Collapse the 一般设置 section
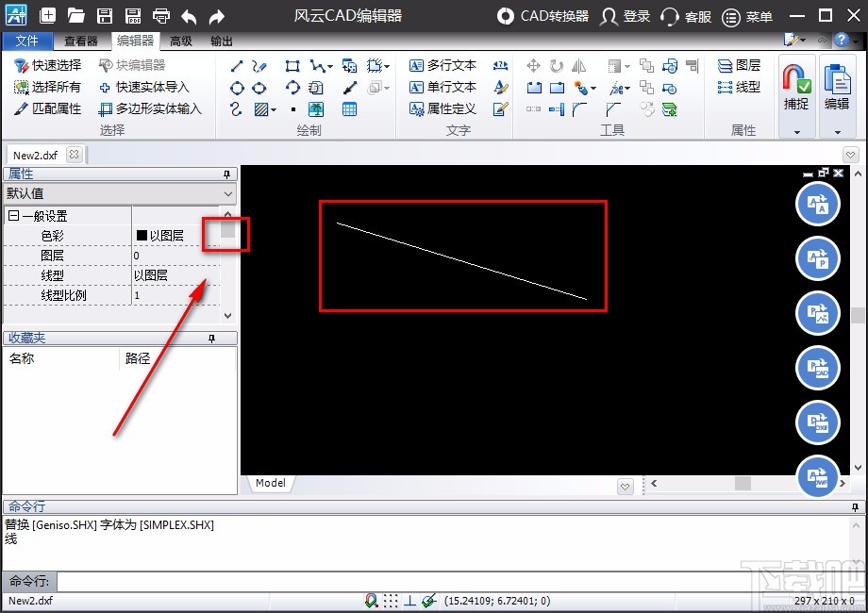 (14, 216)
